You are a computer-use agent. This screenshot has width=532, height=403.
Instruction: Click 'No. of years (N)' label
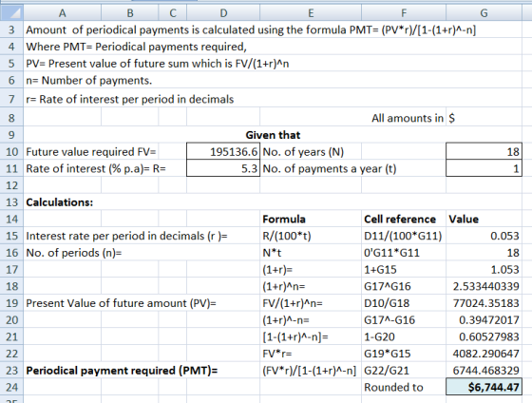click(303, 152)
